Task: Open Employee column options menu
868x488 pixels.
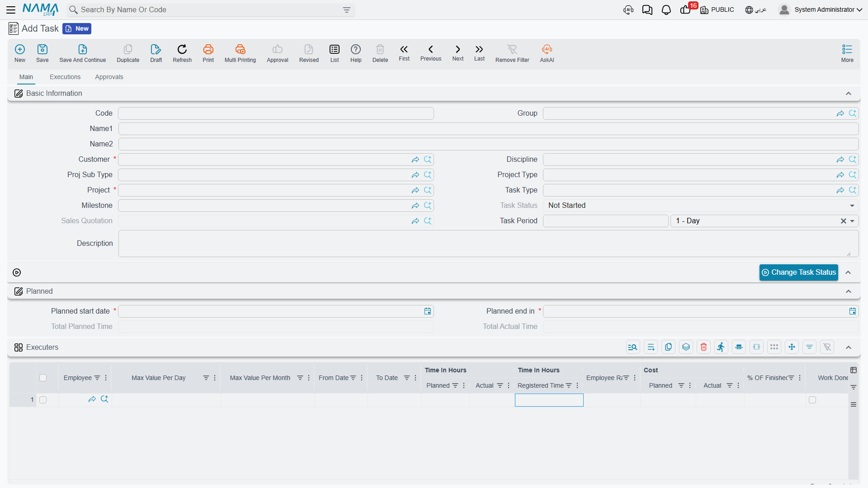Action: [x=106, y=378]
